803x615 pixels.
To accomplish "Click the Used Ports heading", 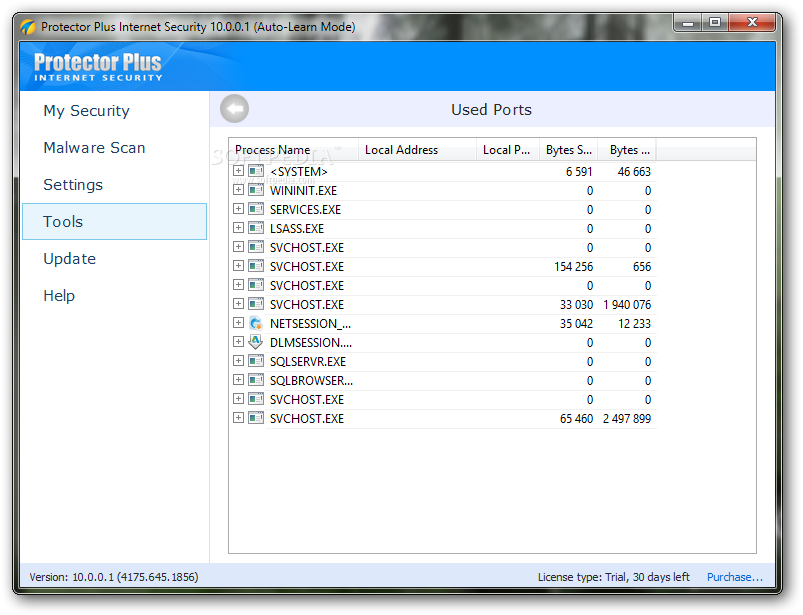I will click(491, 110).
